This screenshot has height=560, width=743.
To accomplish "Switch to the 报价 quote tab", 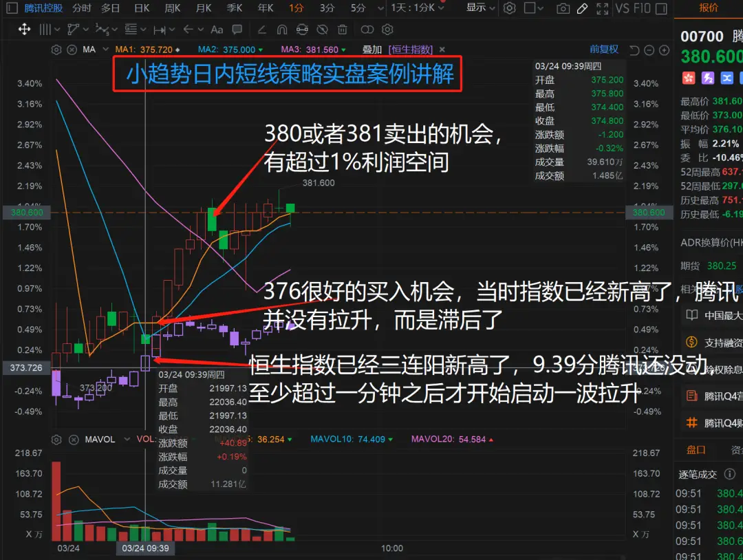I will click(x=709, y=8).
